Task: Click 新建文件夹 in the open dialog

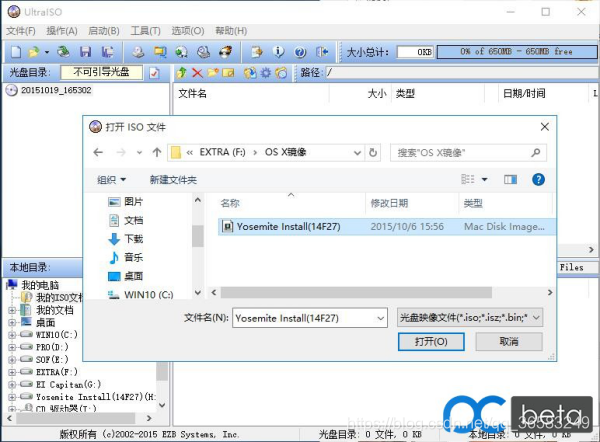Action: (173, 179)
